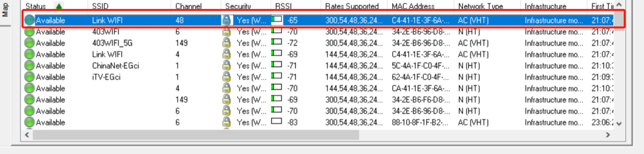
Task: Click the signal bar in the MAC 34-2E-B6-F6-D8 row
Action: pyautogui.click(x=277, y=98)
